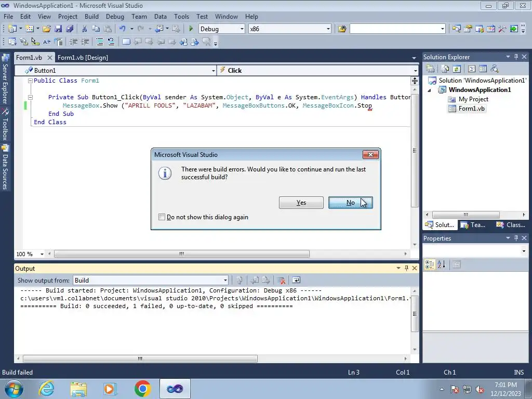The width and height of the screenshot is (532, 399).
Task: Click Alphabetical sort icon in Properties panel
Action: click(441, 264)
